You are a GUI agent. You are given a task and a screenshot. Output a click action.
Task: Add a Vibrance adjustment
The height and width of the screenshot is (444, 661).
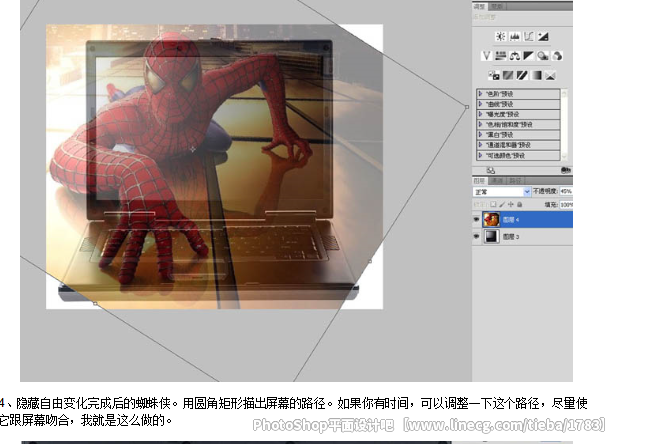486,56
